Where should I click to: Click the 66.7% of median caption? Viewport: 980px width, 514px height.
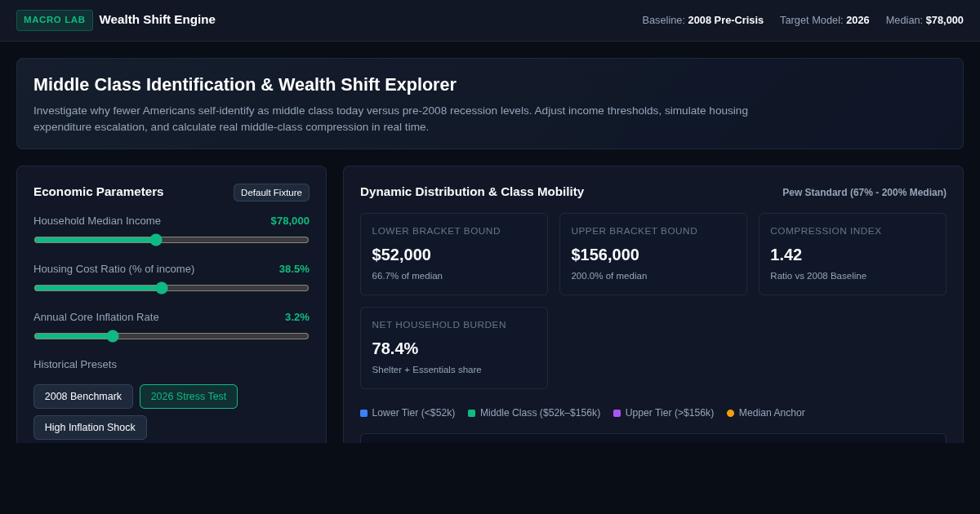click(408, 276)
